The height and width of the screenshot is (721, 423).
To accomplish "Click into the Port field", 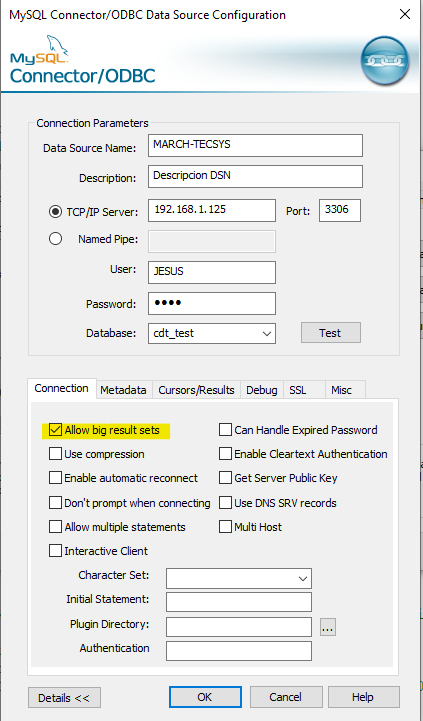I will click(340, 210).
